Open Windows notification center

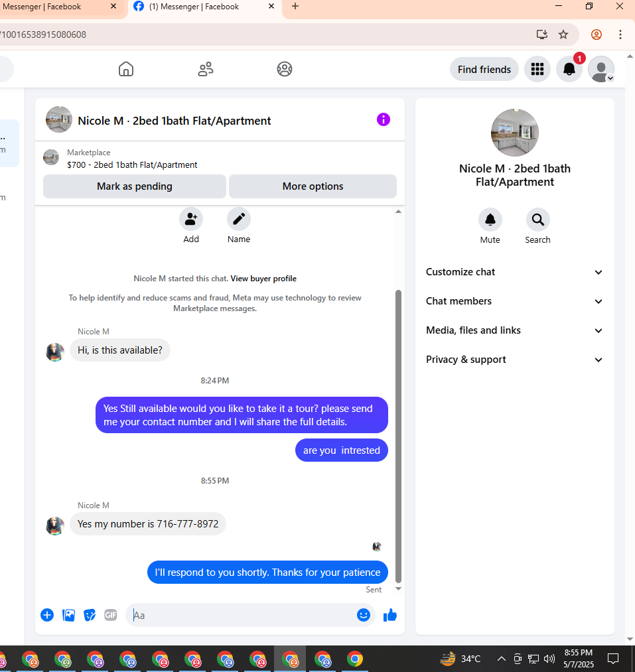[614, 659]
